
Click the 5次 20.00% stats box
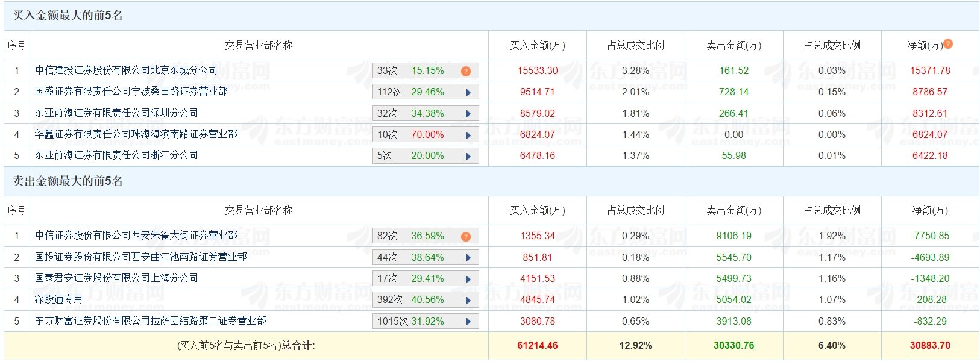[x=426, y=155]
